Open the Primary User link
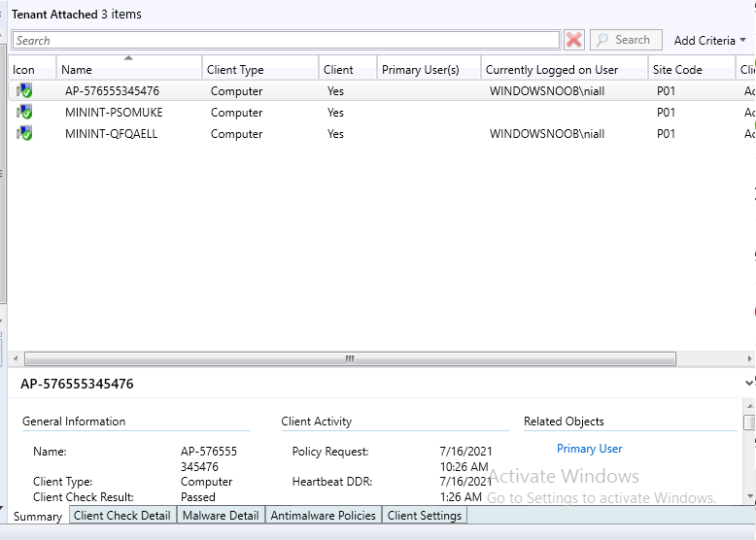The height and width of the screenshot is (540, 756). point(589,449)
